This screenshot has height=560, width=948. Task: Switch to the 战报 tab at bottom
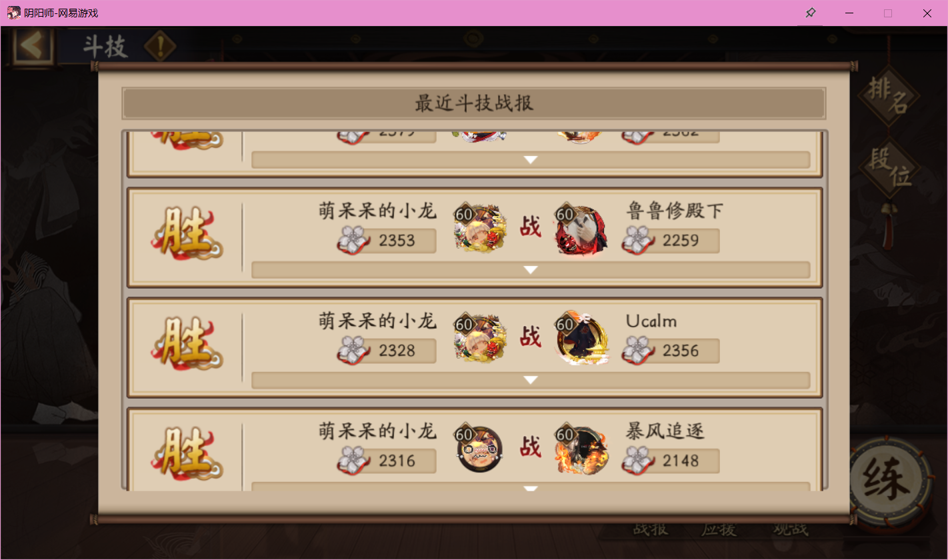pos(650,529)
